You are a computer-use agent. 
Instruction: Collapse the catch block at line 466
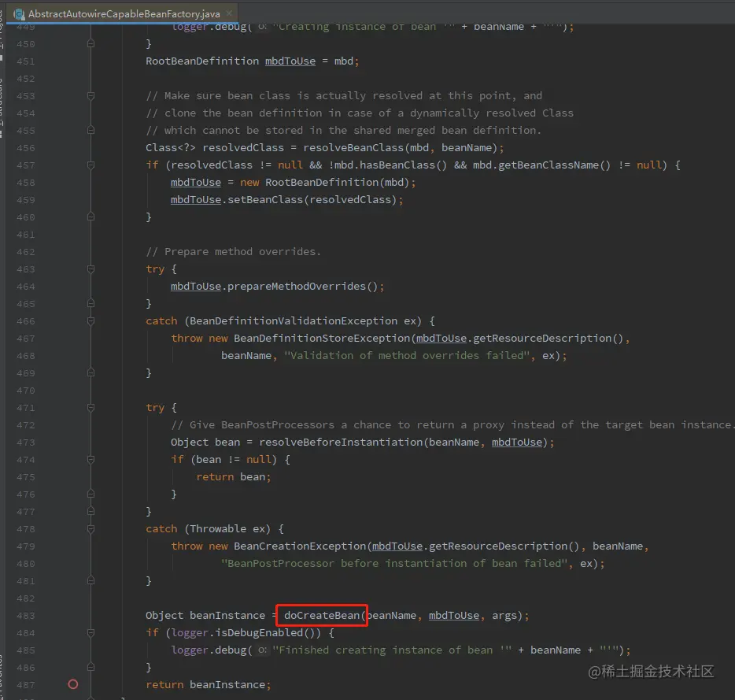click(91, 321)
